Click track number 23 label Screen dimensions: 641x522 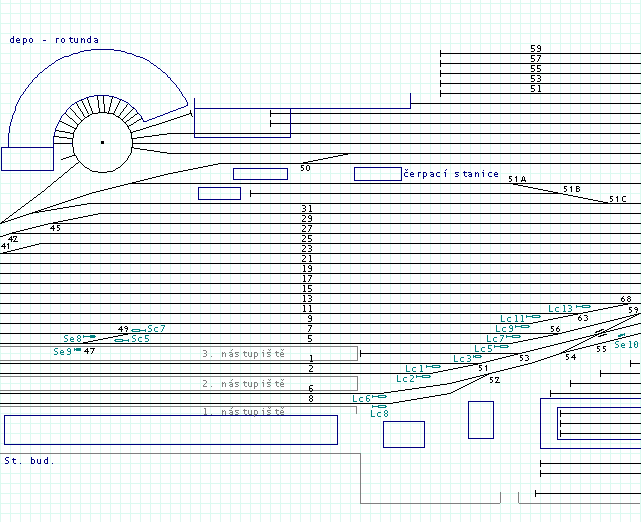coord(307,249)
